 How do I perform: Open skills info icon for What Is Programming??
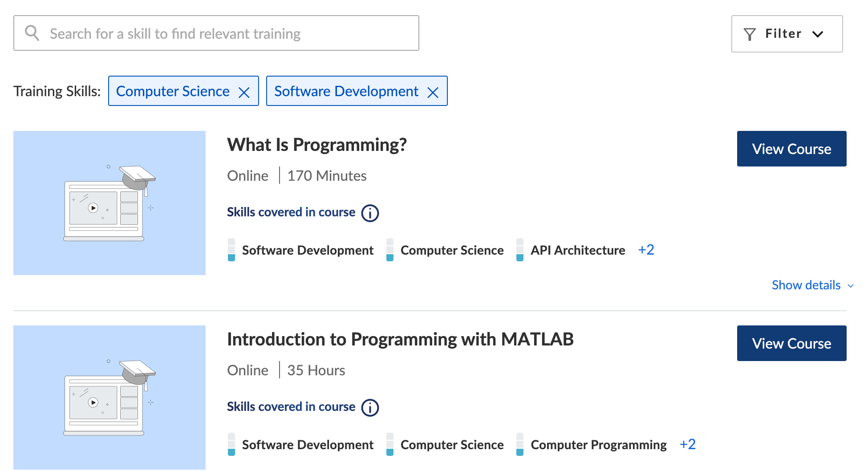tap(370, 213)
